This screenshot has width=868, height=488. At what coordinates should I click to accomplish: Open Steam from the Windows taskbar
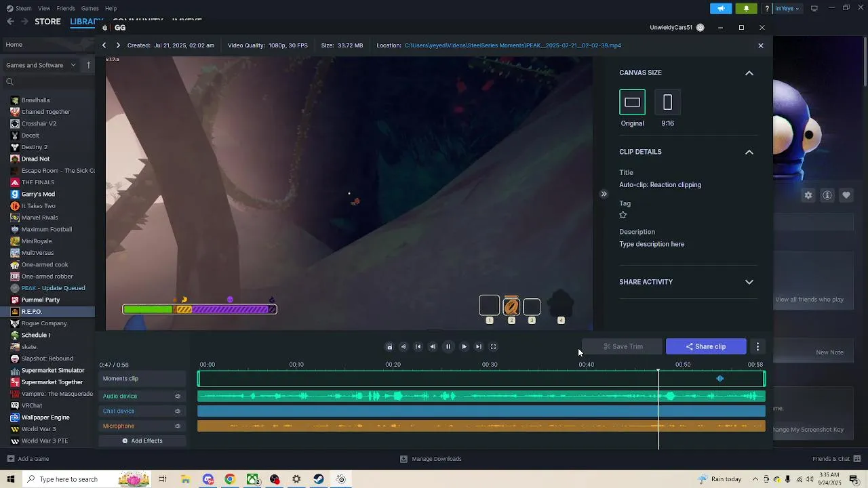(319, 479)
